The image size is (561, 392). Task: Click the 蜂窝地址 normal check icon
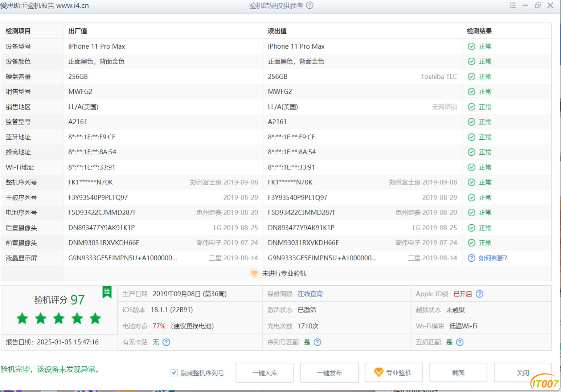[471, 152]
